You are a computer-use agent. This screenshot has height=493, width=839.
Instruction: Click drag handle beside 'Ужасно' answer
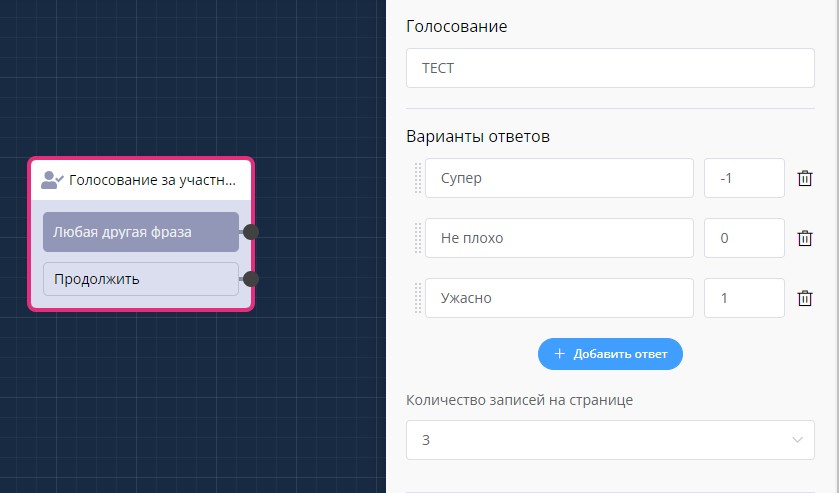click(418, 298)
